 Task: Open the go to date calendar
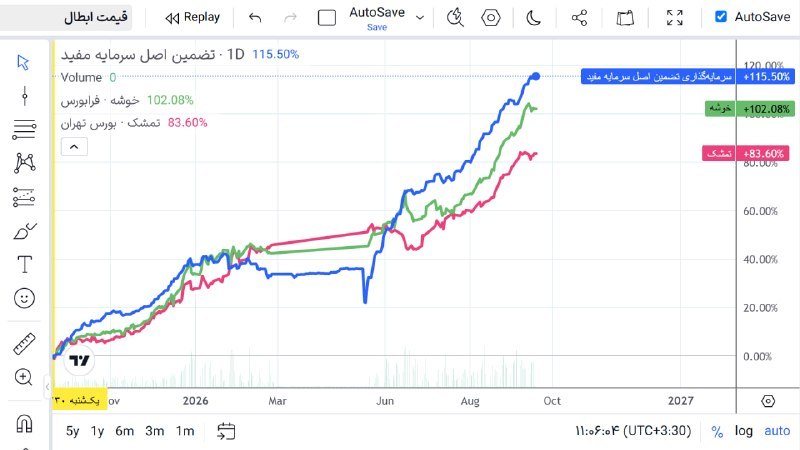pos(226,431)
